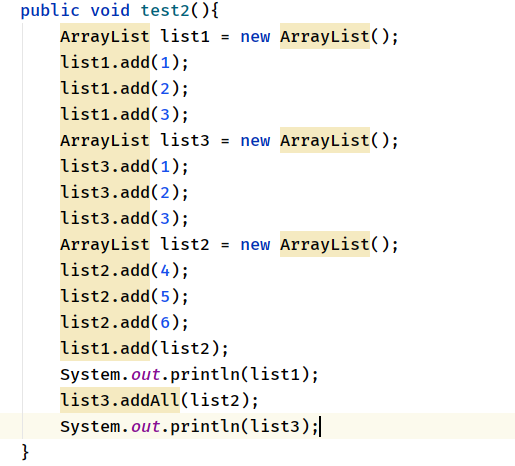Click the line 'list2.add(6);'
Screen dimensions: 515x466
coord(124,323)
